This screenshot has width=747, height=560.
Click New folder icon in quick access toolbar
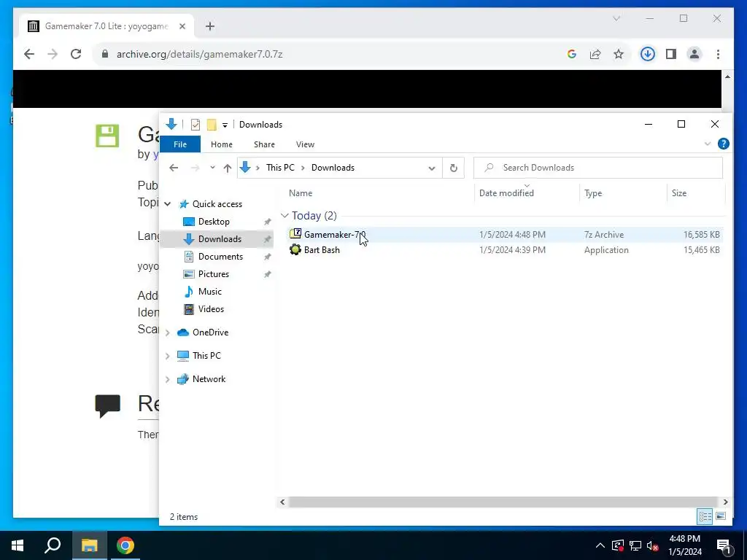(x=212, y=125)
